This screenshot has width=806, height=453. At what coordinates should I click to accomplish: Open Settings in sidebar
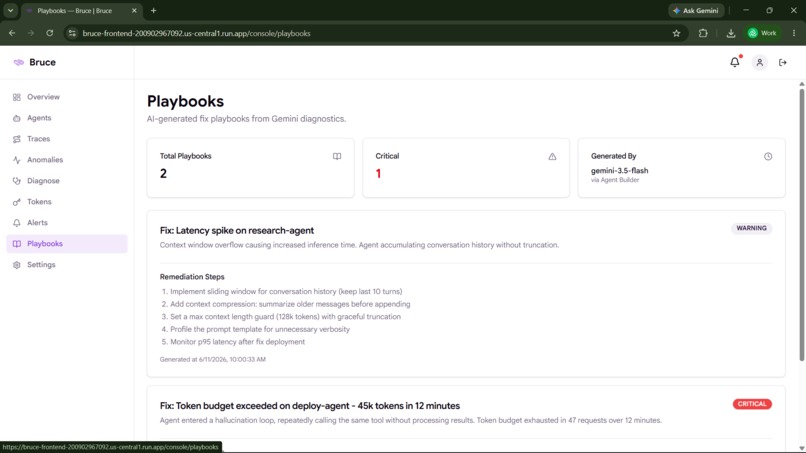point(67,265)
